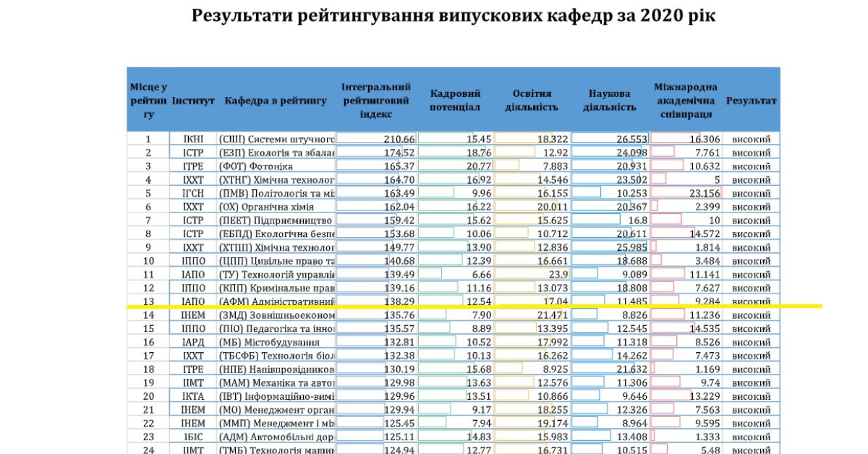Select the 'Кафедра в рейтингу' column header
868x454 pixels.
pos(276,100)
